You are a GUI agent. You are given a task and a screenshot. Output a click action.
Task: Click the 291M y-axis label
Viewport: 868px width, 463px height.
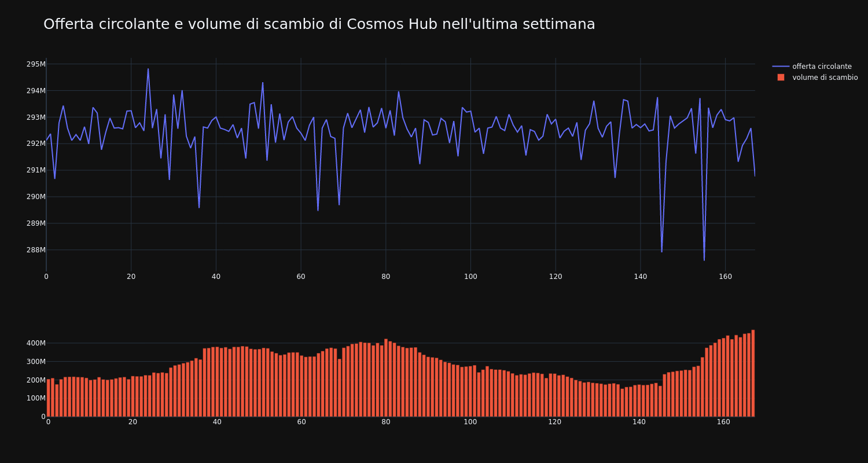pyautogui.click(x=36, y=170)
